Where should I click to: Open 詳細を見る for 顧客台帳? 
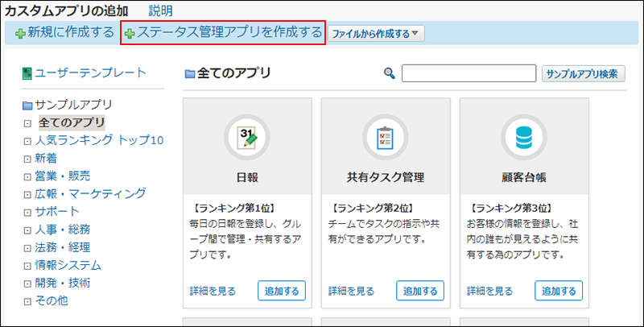pyautogui.click(x=489, y=292)
